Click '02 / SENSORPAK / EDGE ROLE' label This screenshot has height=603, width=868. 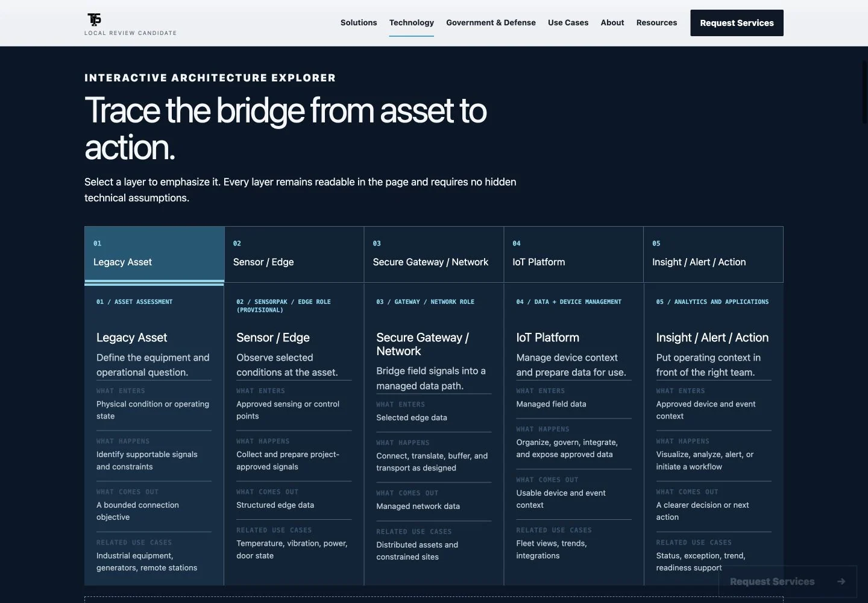tap(283, 306)
